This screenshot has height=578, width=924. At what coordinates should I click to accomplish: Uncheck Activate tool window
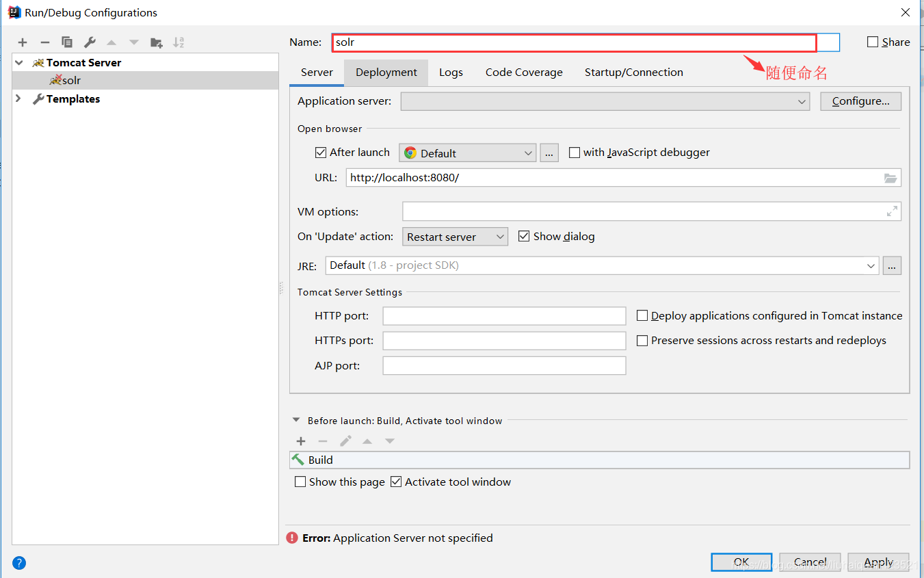click(x=396, y=482)
